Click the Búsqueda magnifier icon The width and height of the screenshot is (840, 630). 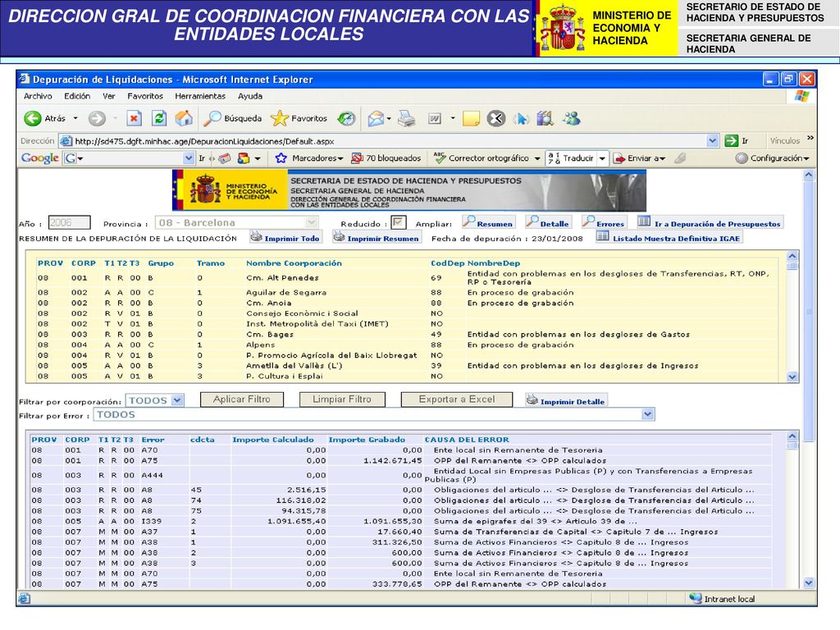(212, 118)
